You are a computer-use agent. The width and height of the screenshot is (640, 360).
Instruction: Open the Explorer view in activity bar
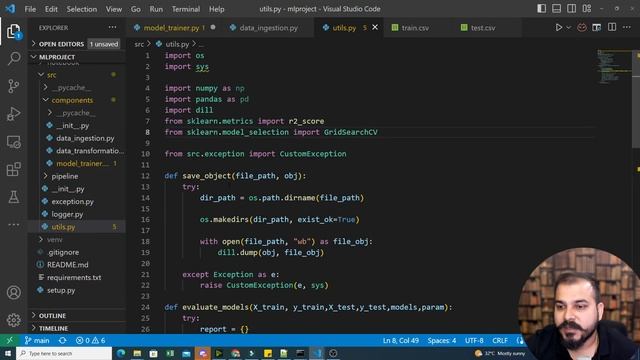(x=13, y=31)
